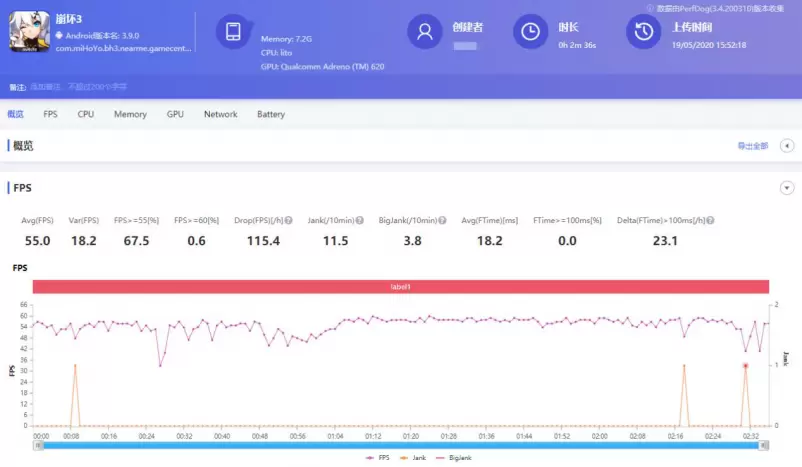Collapse the overview section using arrow button
The width and height of the screenshot is (802, 467).
[x=786, y=146]
